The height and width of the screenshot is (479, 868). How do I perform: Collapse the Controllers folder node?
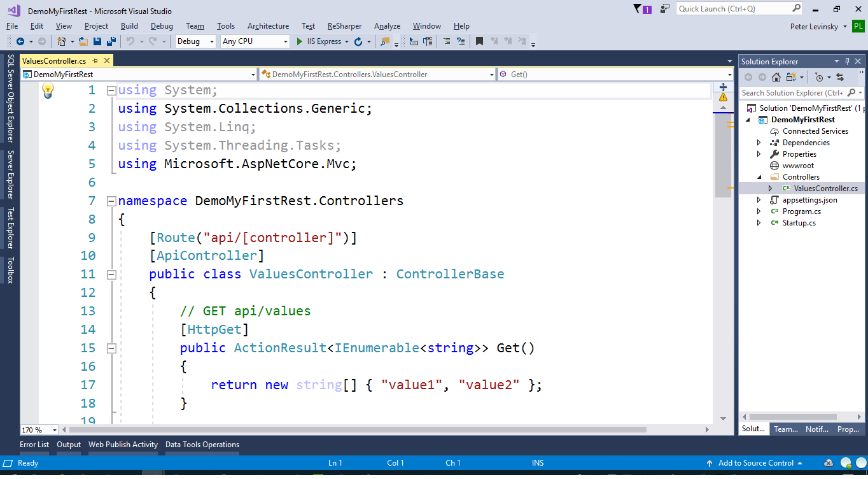(759, 177)
